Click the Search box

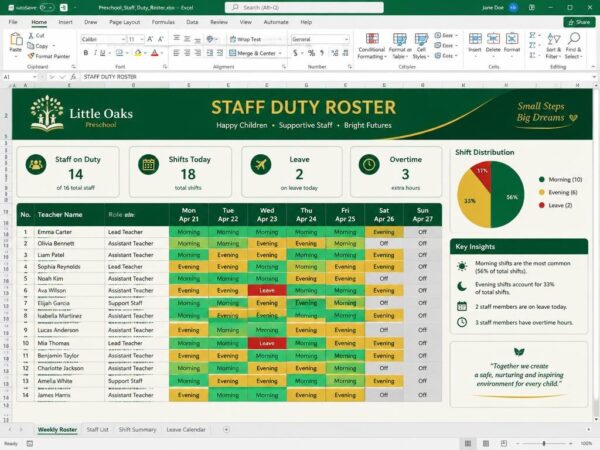[304, 7]
